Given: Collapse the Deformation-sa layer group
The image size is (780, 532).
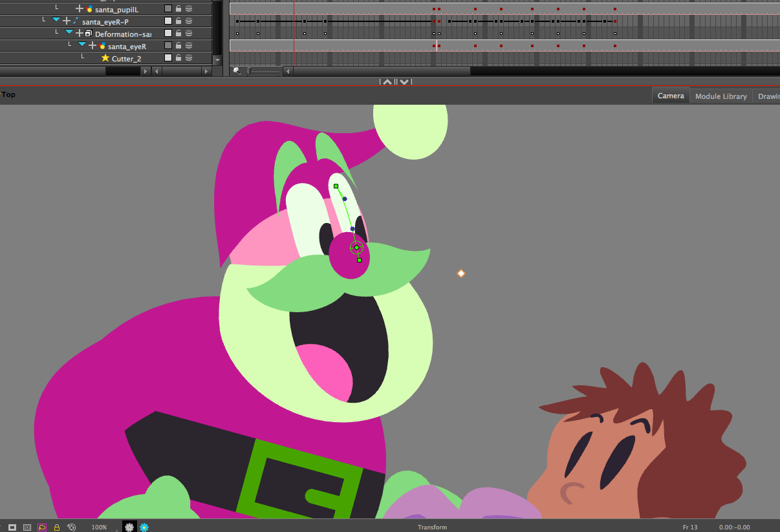Looking at the screenshot, I should click(x=69, y=33).
